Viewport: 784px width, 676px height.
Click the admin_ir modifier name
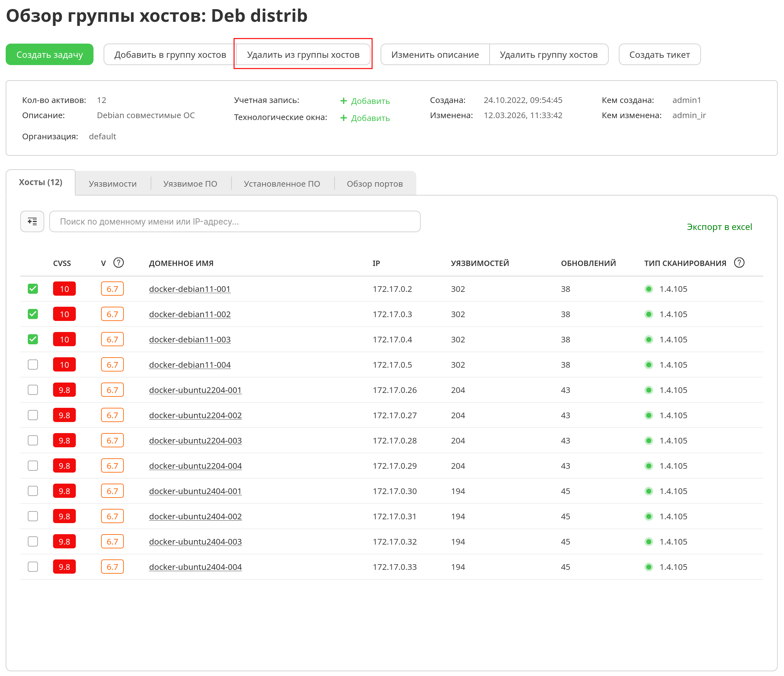(689, 115)
